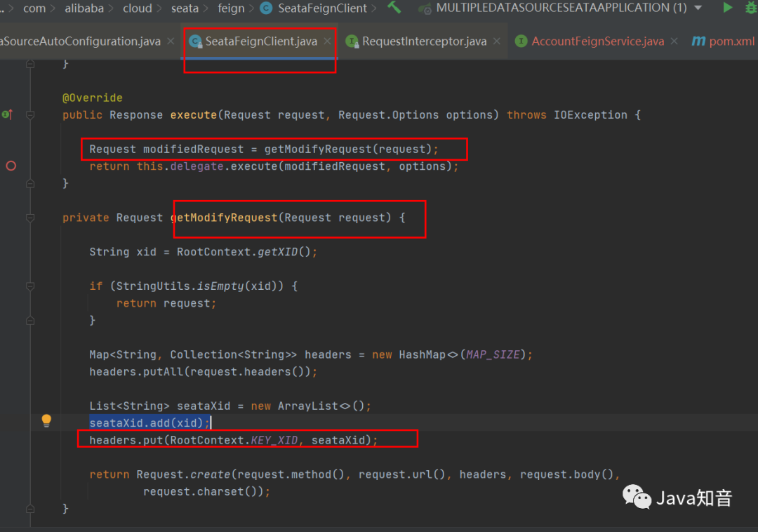Switch to the SeataFeignClient.java tab

click(261, 41)
